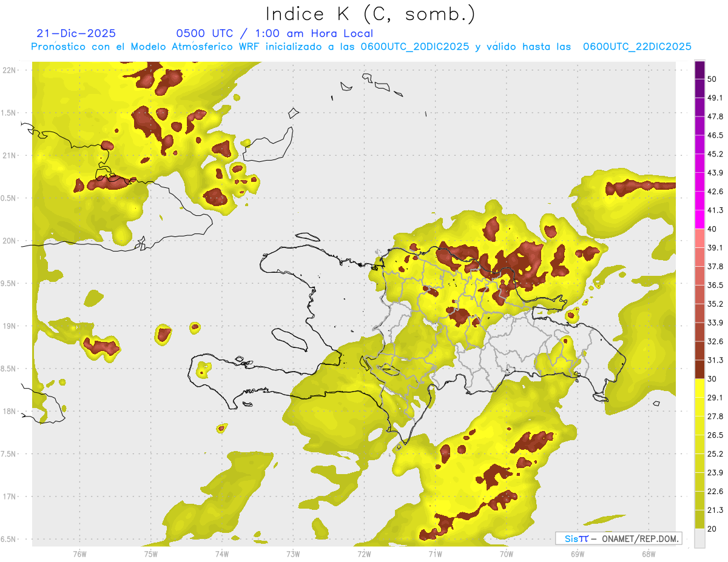Image resolution: width=728 pixels, height=562 pixels.
Task: Click the '19N' latitude label
Action: tap(10, 326)
